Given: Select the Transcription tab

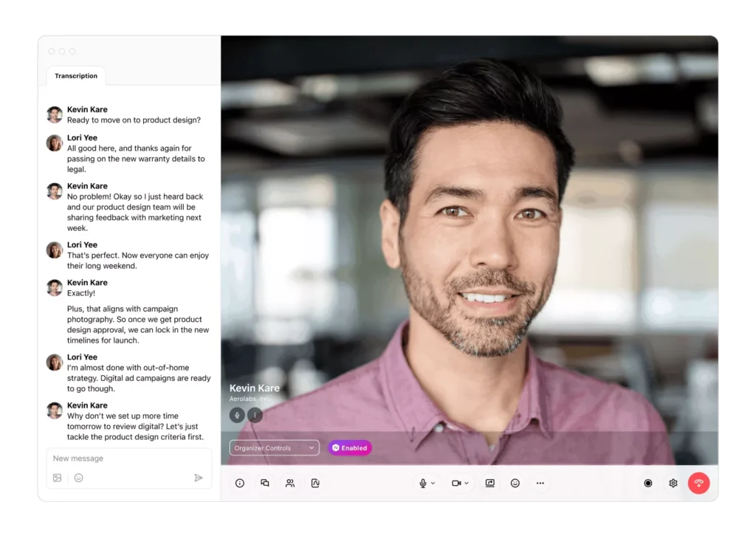Looking at the screenshot, I should pos(76,76).
